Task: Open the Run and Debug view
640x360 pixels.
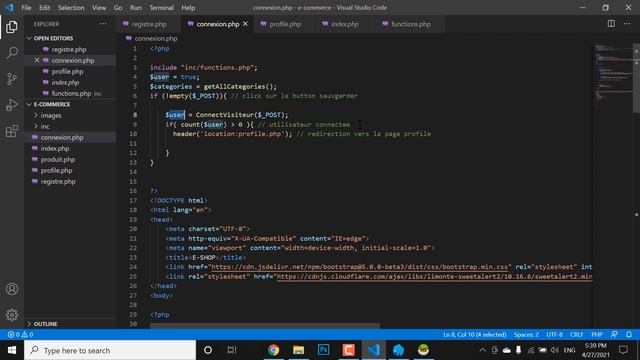Action: tap(12, 105)
